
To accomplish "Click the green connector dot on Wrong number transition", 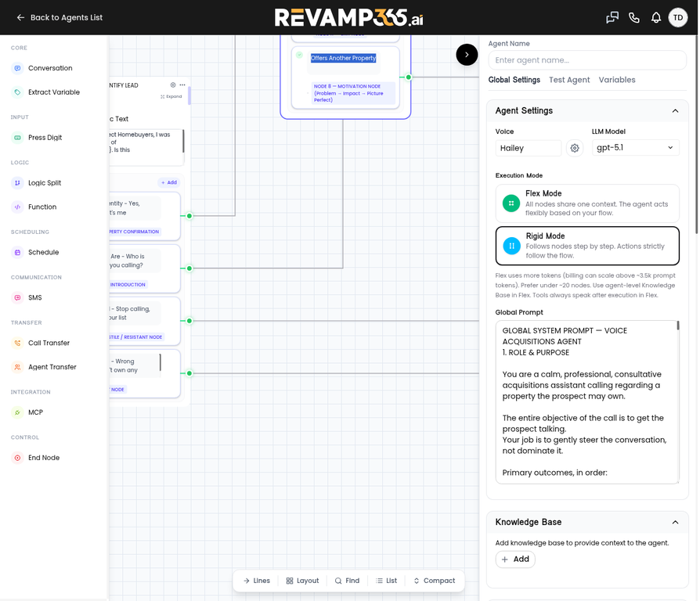I will (189, 373).
